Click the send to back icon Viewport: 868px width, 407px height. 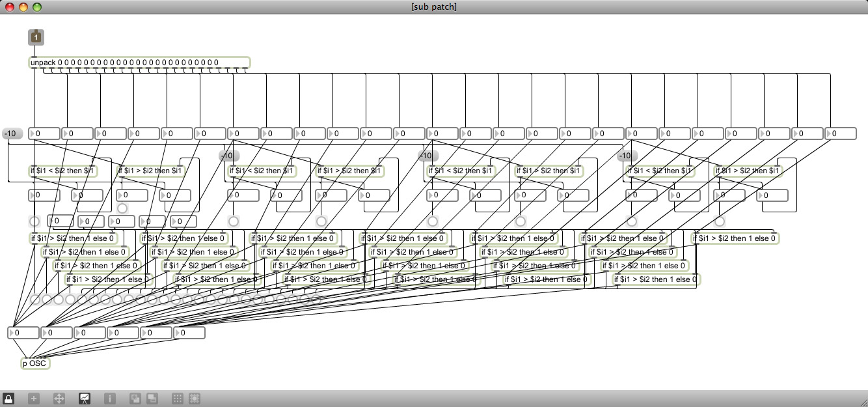pos(151,398)
